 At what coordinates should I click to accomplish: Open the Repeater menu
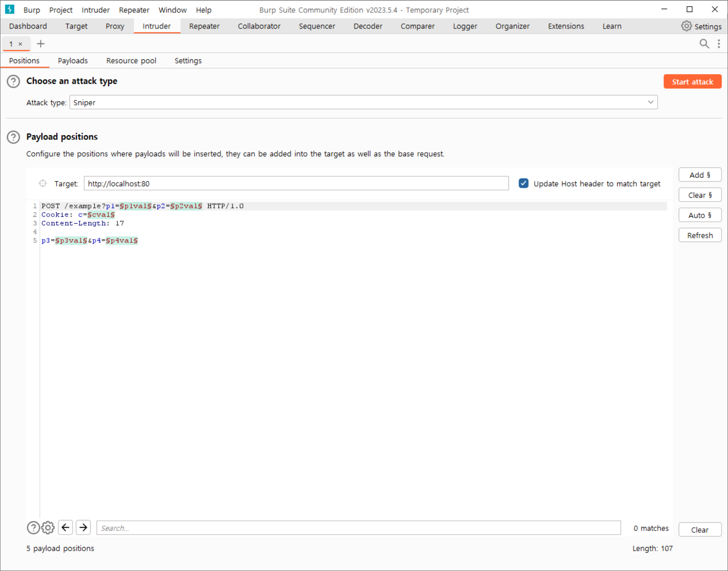134,10
